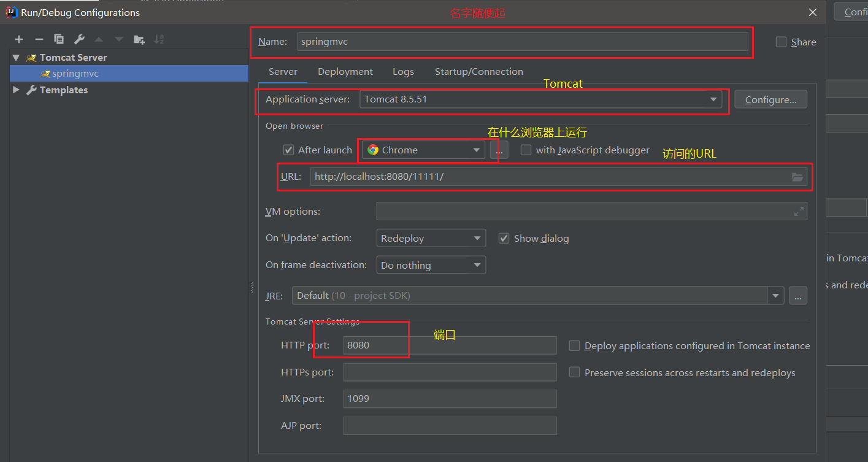Select Templates node in tree
Viewport: 868px width, 462px height.
pos(63,90)
